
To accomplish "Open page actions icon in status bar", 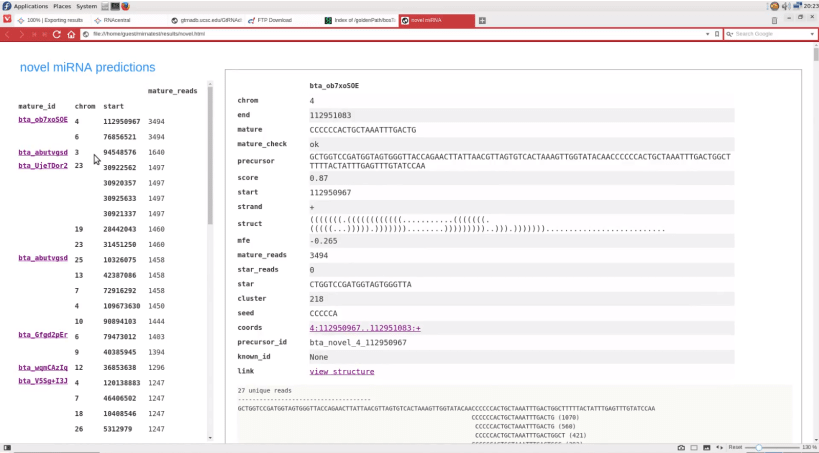I will (719, 448).
